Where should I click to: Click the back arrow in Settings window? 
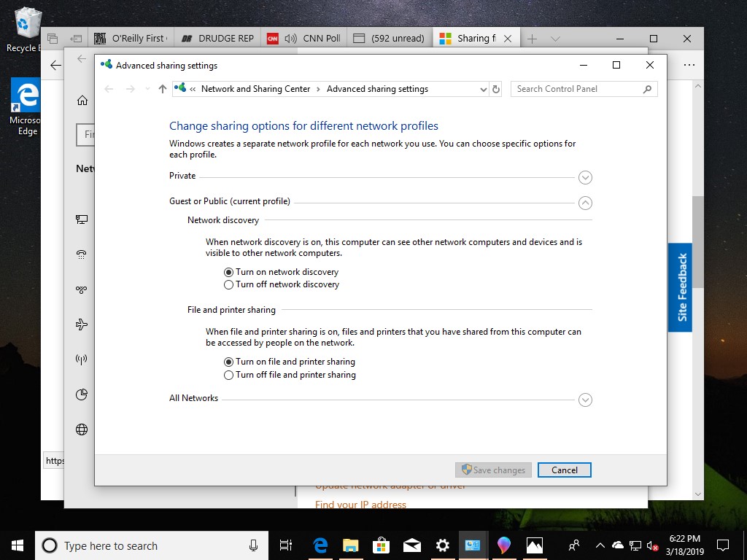[x=82, y=58]
